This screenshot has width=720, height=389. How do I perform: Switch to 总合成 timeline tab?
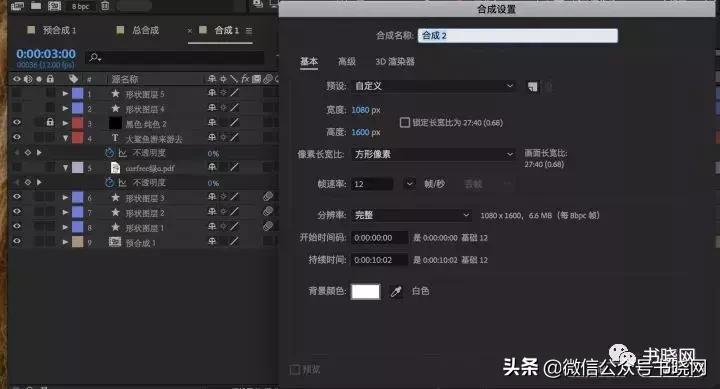tap(146, 30)
